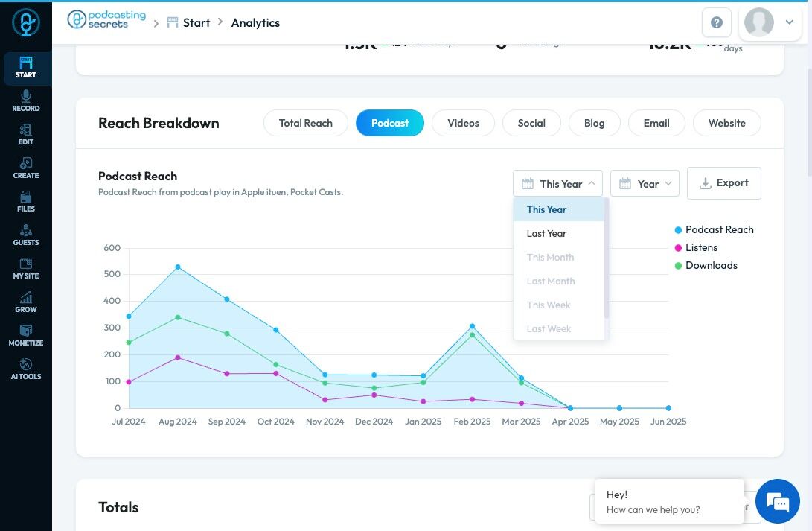812x531 pixels.
Task: Switch to the Podcast tab
Action: [390, 123]
